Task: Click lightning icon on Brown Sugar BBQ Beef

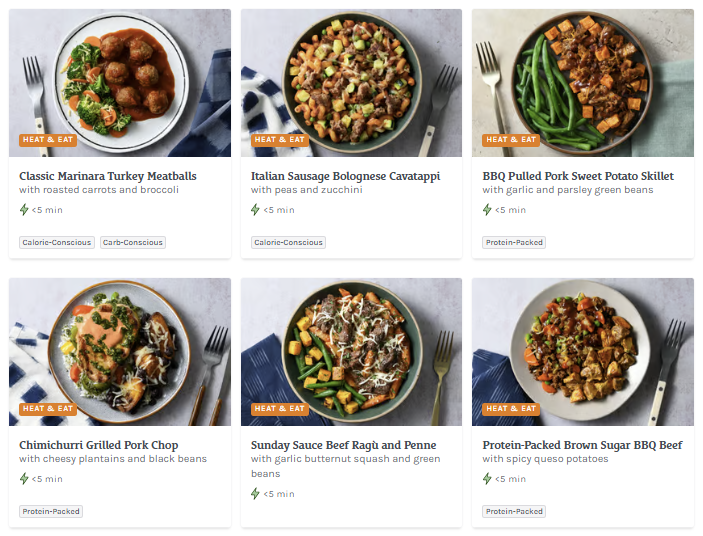Action: (487, 479)
